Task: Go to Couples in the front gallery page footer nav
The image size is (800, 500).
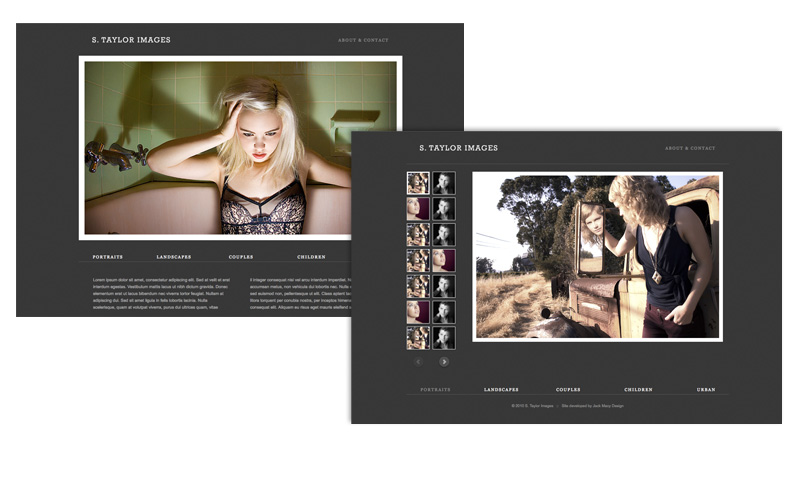Action: click(x=568, y=389)
